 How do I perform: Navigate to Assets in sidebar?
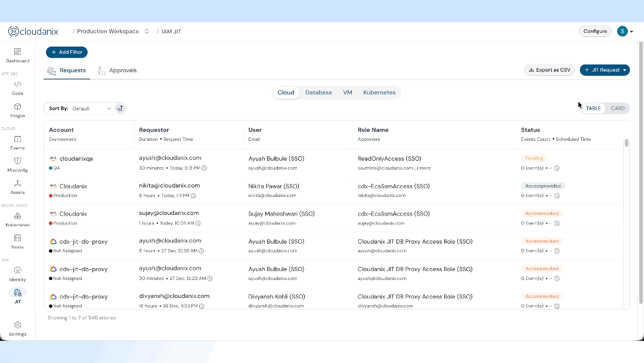tap(17, 186)
